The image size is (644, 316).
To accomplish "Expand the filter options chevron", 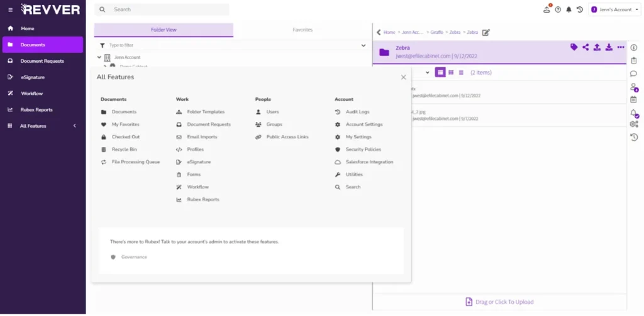I will [364, 45].
